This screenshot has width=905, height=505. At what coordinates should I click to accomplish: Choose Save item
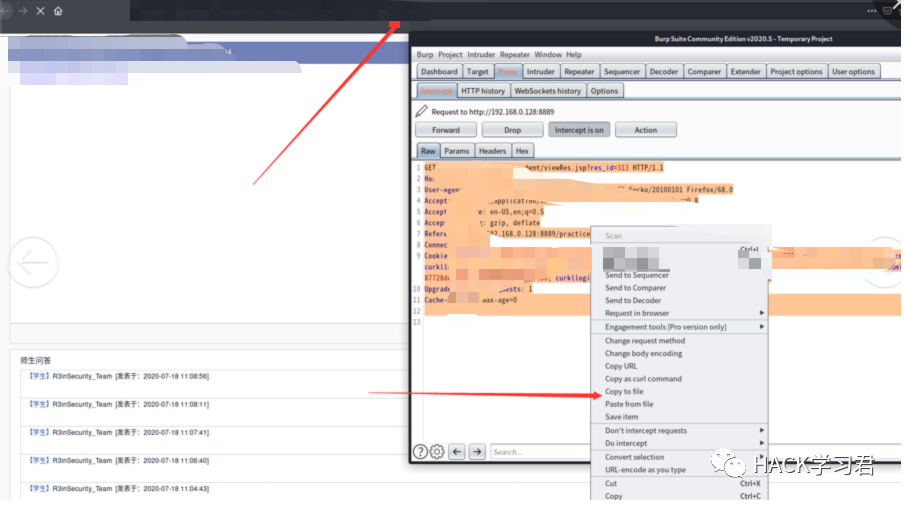[679, 417]
